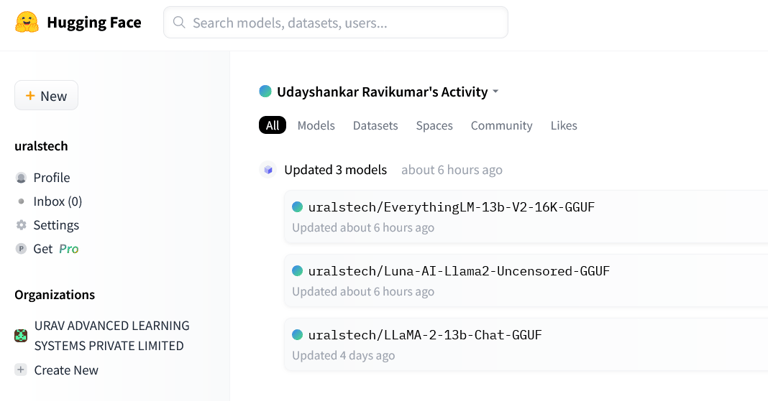768x401 pixels.
Task: Open uralstech/Luna-AI-Llama2-Uncensored-GGUF model
Action: [459, 271]
